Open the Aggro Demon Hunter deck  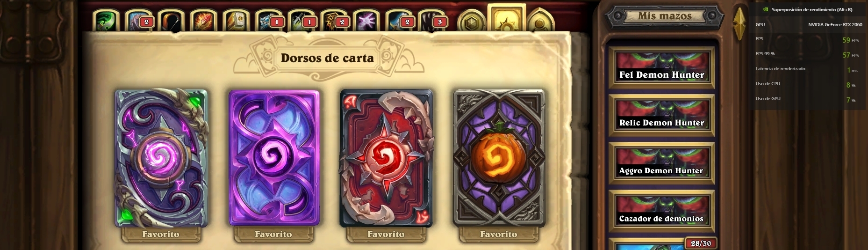[661, 163]
